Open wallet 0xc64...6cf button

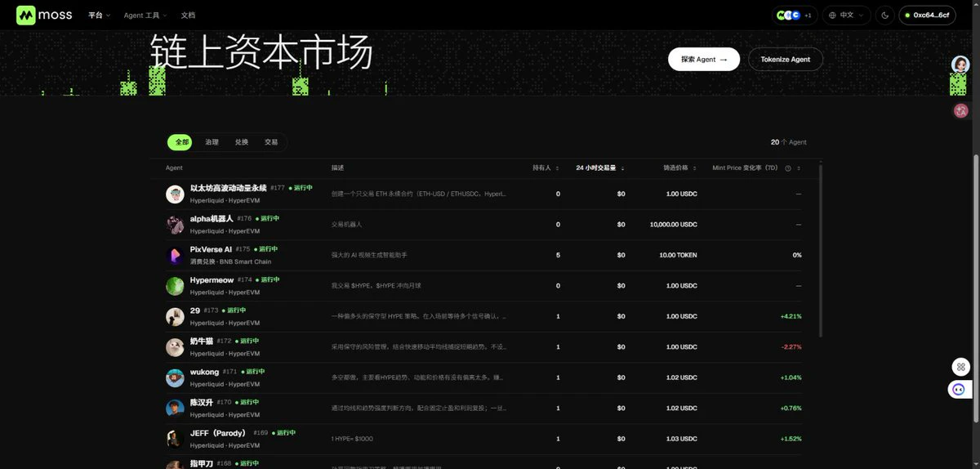coord(927,15)
